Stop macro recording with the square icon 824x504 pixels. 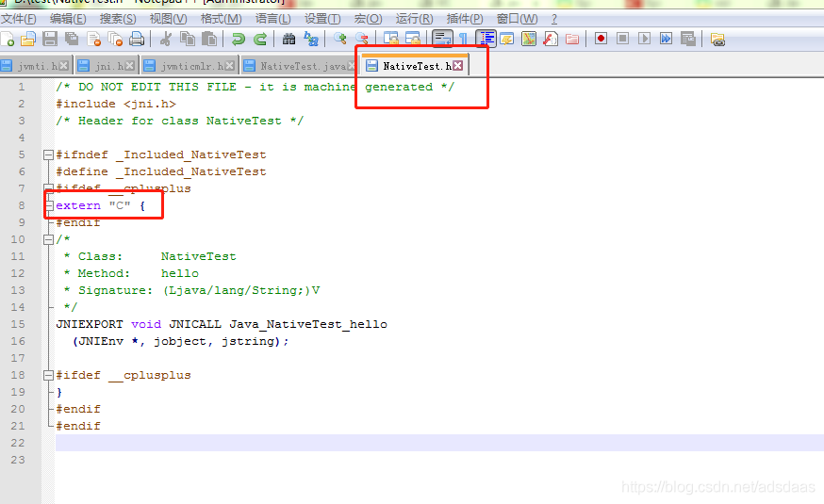pos(623,39)
